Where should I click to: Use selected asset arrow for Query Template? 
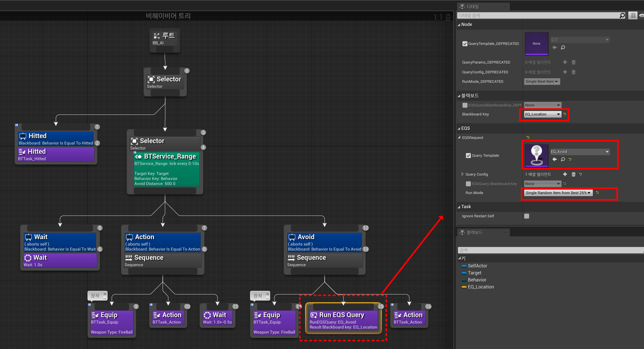(x=554, y=159)
